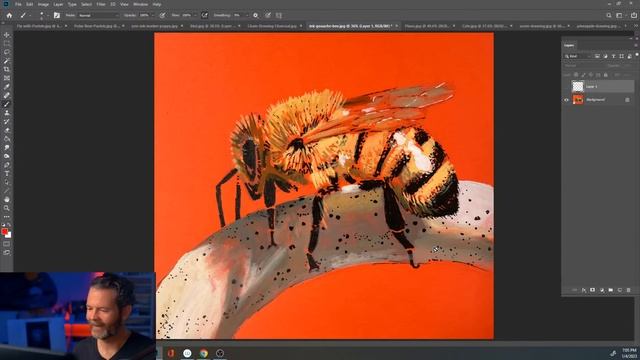
Task: Delete layer trash button
Action: pyautogui.click(x=629, y=290)
